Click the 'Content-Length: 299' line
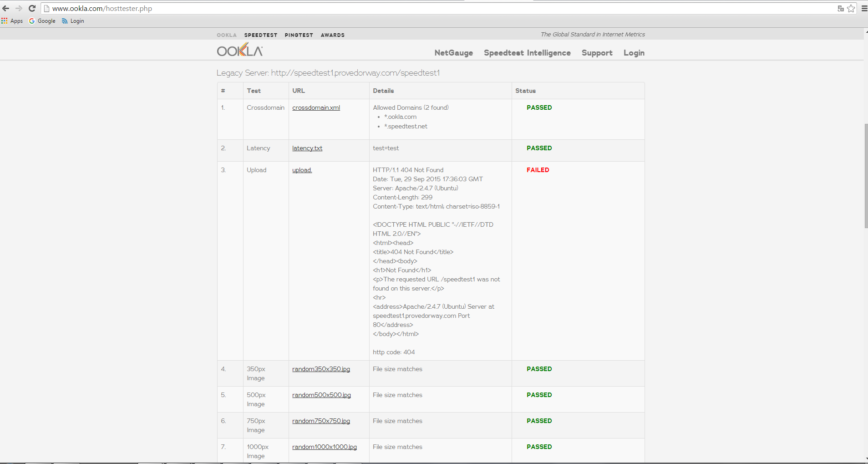The image size is (868, 464). [x=403, y=198]
